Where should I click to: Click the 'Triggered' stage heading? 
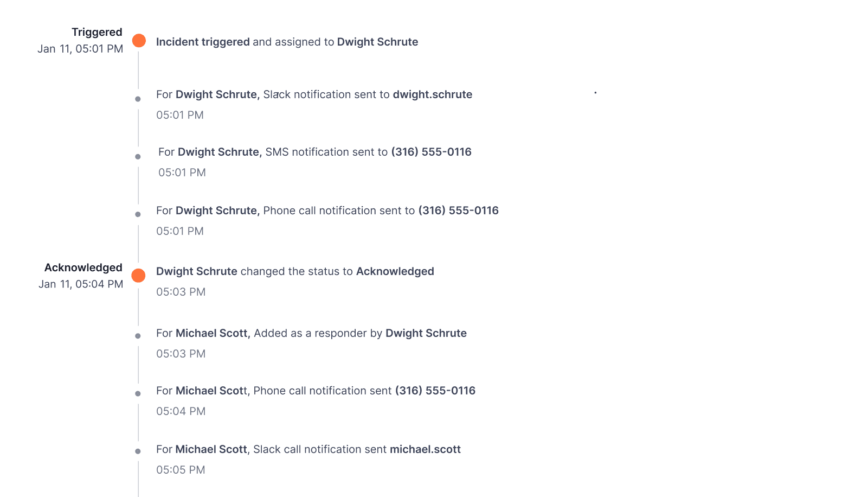(x=97, y=32)
